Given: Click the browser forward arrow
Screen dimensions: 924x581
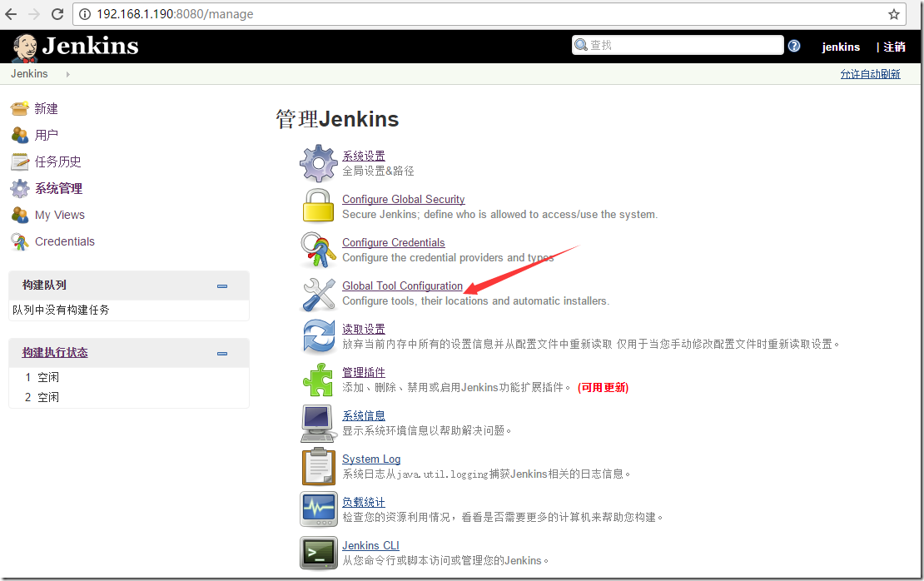Looking at the screenshot, I should coord(34,14).
